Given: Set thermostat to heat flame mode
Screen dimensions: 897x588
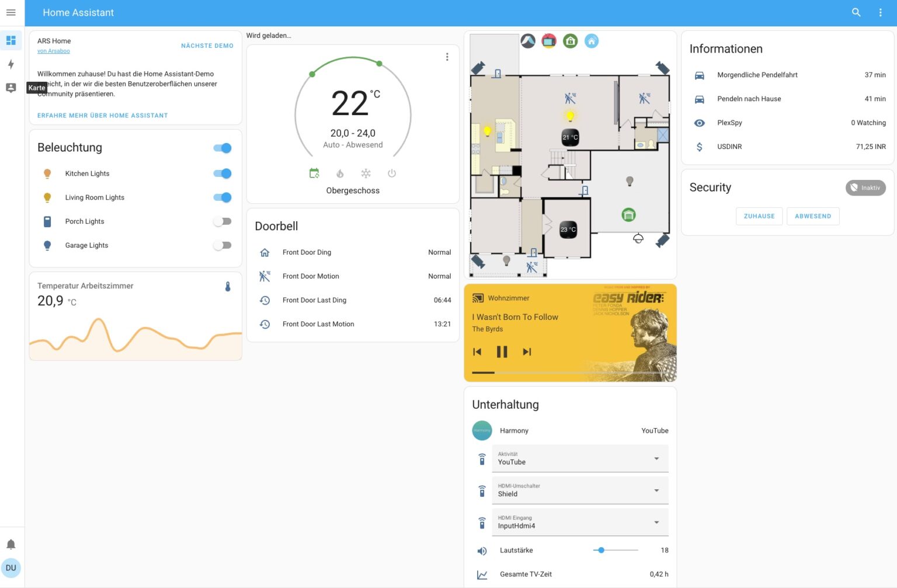Looking at the screenshot, I should point(340,173).
